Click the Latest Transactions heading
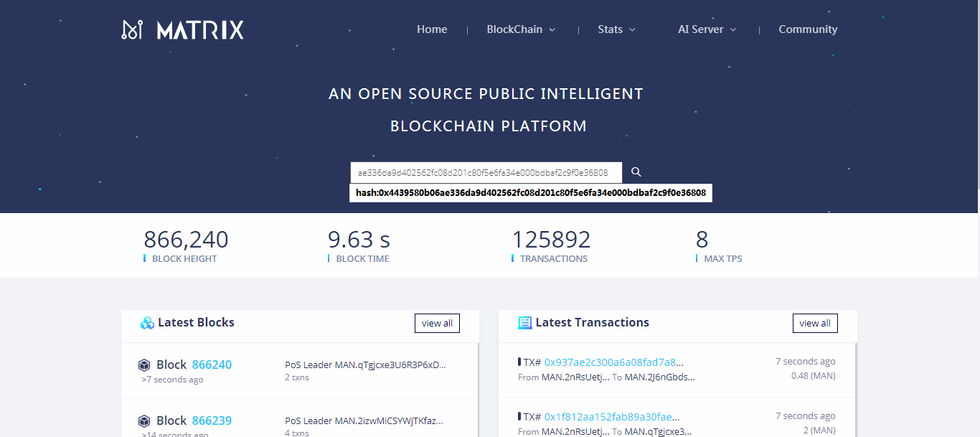Image resolution: width=980 pixels, height=437 pixels. tap(593, 322)
